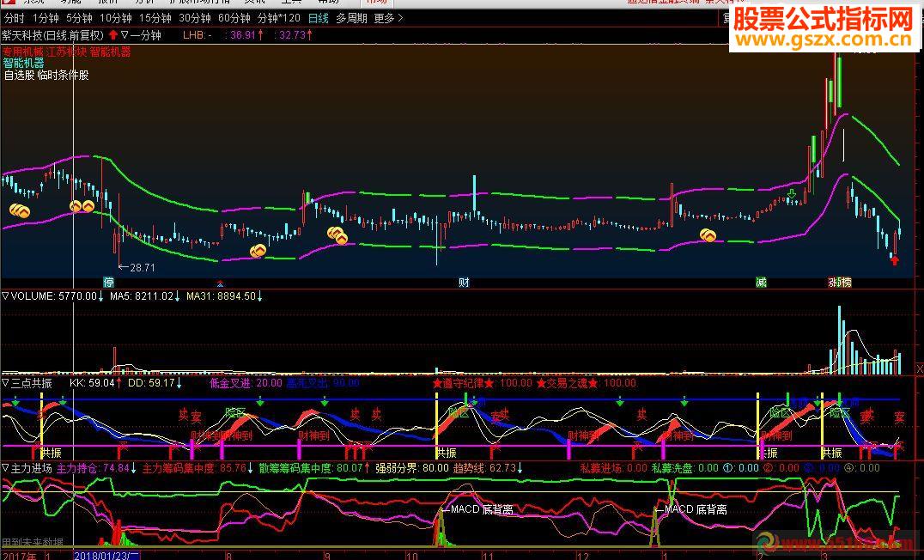Click the 32.73 indicator value
Viewport: 924px width, 560px height.
click(294, 35)
